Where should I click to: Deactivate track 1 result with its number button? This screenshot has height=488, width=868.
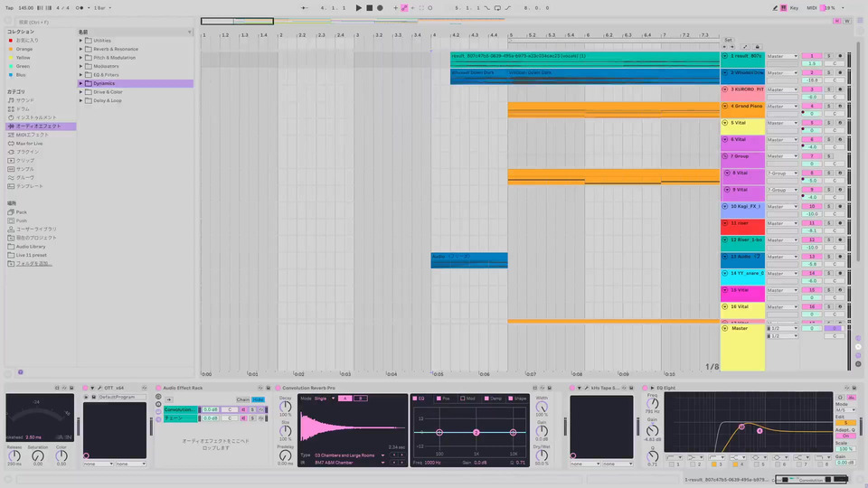tap(810, 56)
